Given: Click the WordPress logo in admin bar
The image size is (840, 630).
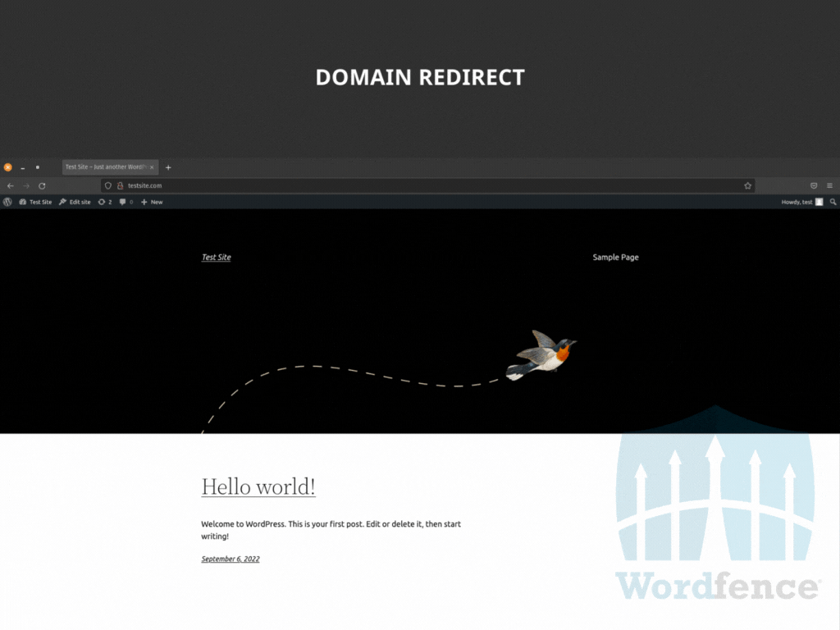Looking at the screenshot, I should point(7,202).
